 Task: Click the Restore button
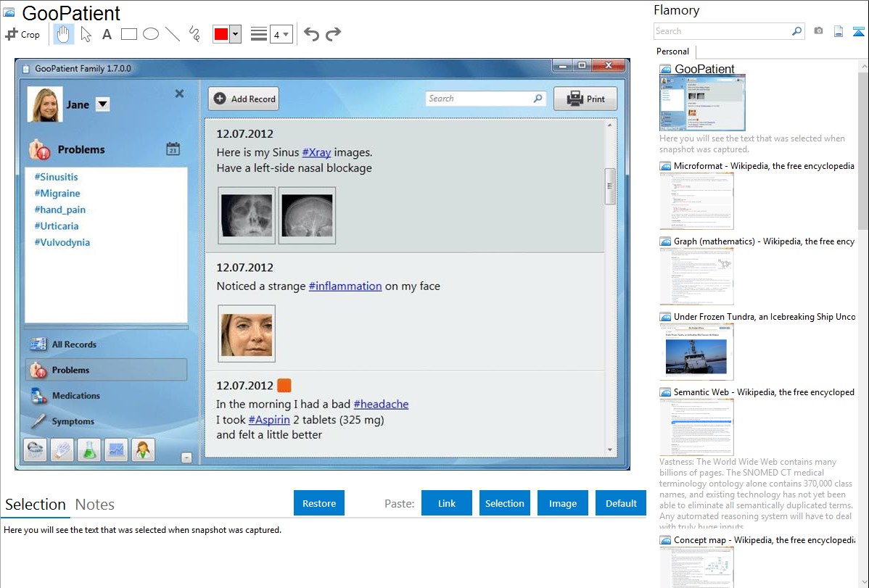pos(319,503)
